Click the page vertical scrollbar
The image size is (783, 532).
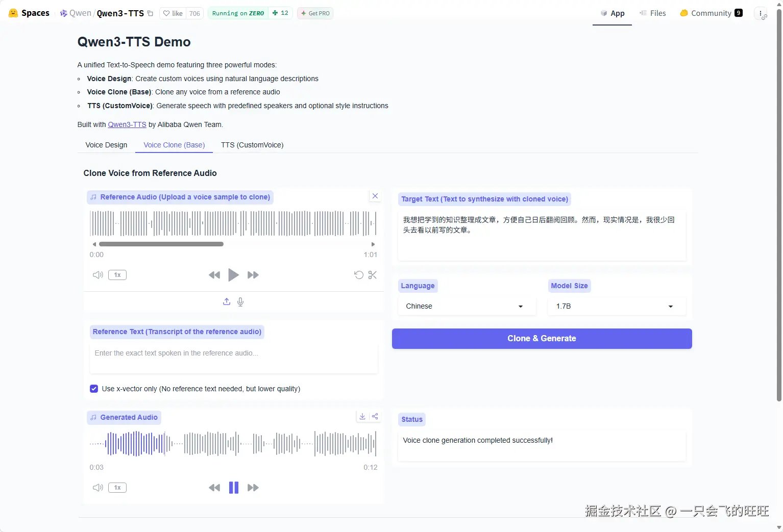[779, 205]
